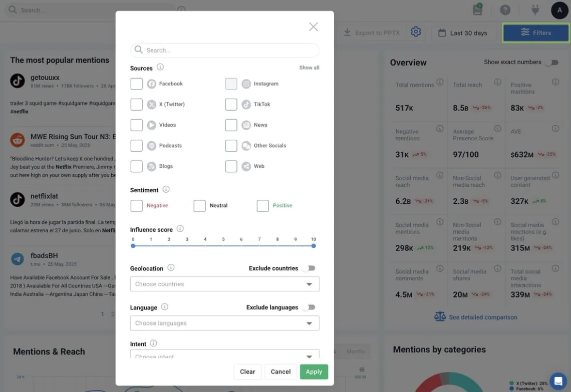Select the Videos source checkbox
The width and height of the screenshot is (571, 392).
[x=137, y=125]
